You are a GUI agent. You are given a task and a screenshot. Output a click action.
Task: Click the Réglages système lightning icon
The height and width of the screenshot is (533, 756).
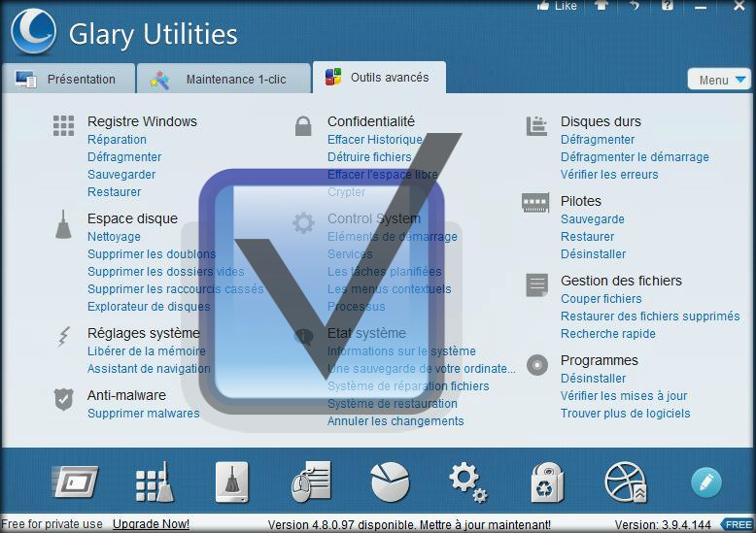63,337
